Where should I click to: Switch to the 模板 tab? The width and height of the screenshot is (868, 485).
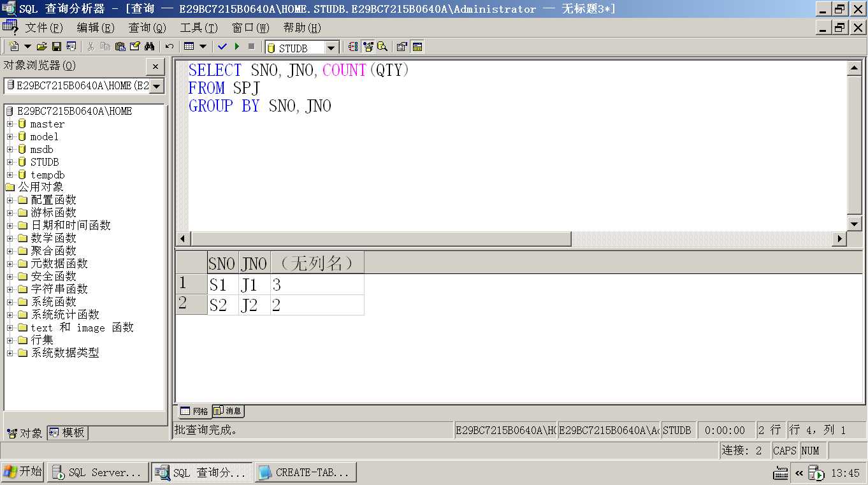pyautogui.click(x=68, y=432)
